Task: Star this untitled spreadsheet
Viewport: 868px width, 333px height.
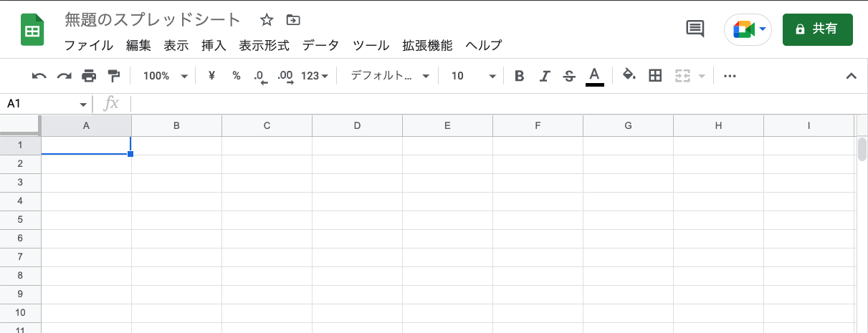Action: 267,20
